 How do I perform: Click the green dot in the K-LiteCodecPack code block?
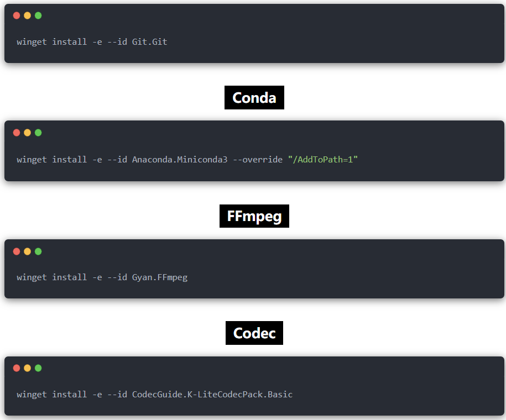[x=38, y=368]
